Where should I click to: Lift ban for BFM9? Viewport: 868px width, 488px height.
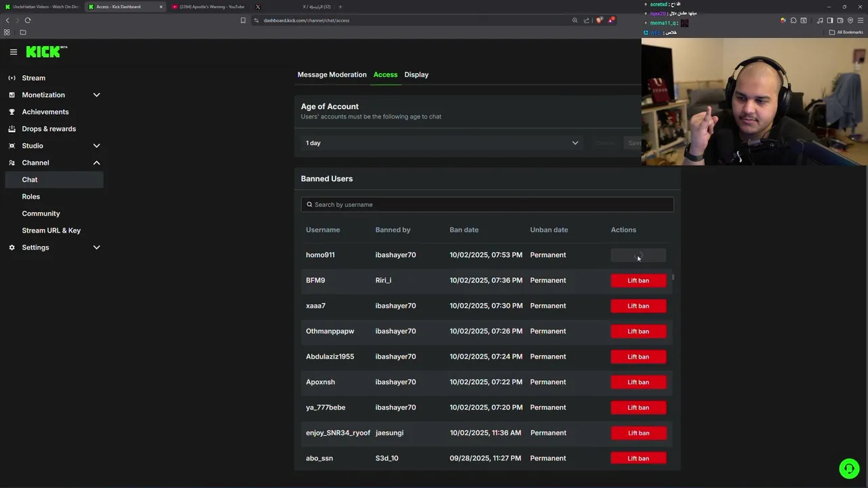click(x=638, y=281)
